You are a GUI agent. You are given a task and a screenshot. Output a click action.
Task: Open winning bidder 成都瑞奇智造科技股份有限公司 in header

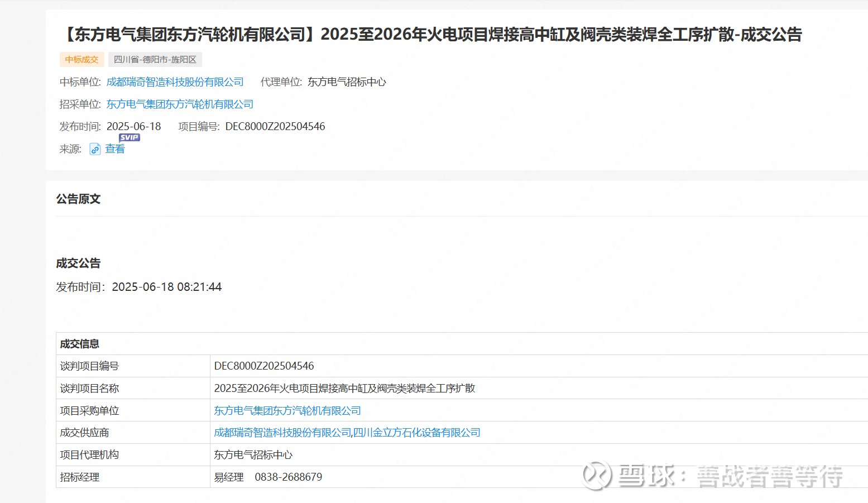(x=175, y=82)
